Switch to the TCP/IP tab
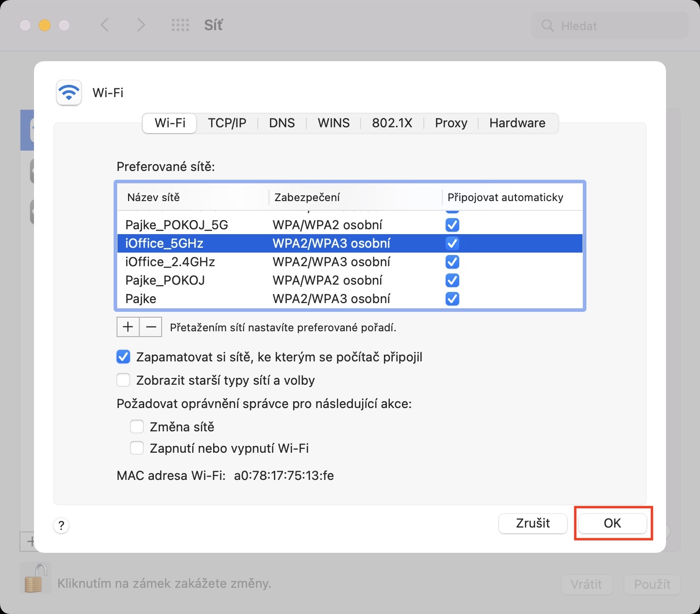This screenshot has width=700, height=614. (227, 123)
